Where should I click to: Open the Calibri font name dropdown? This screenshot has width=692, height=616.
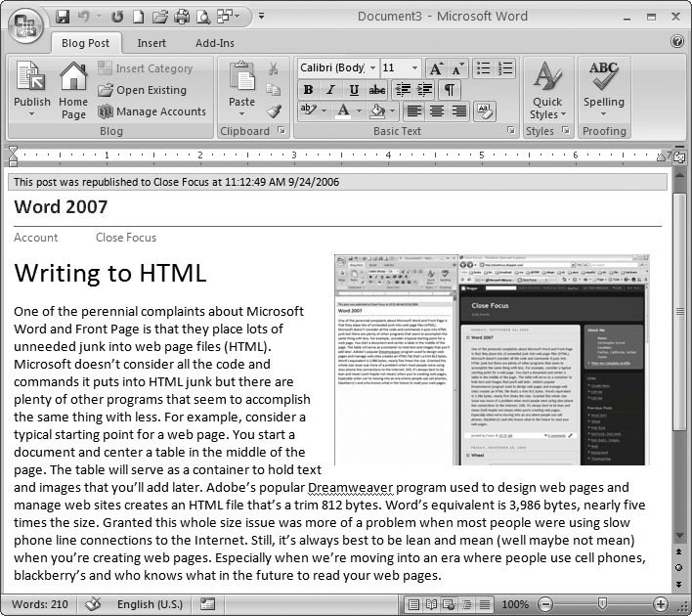coord(371,68)
